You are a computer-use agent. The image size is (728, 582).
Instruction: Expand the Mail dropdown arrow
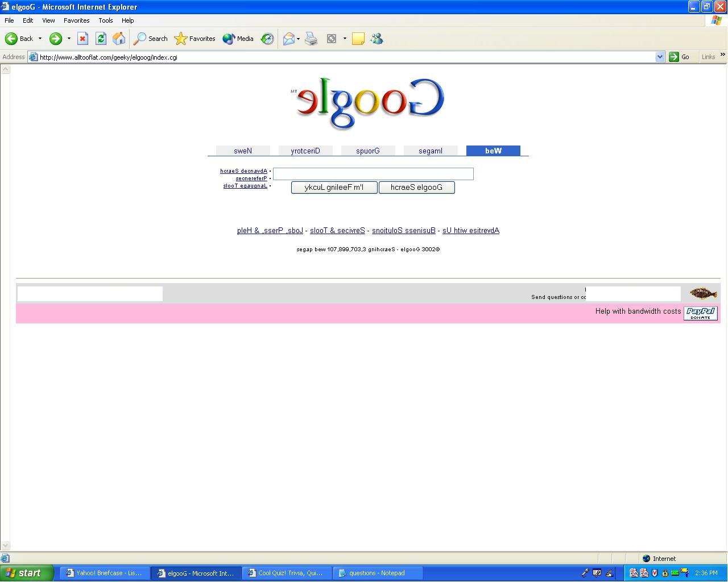pos(298,39)
